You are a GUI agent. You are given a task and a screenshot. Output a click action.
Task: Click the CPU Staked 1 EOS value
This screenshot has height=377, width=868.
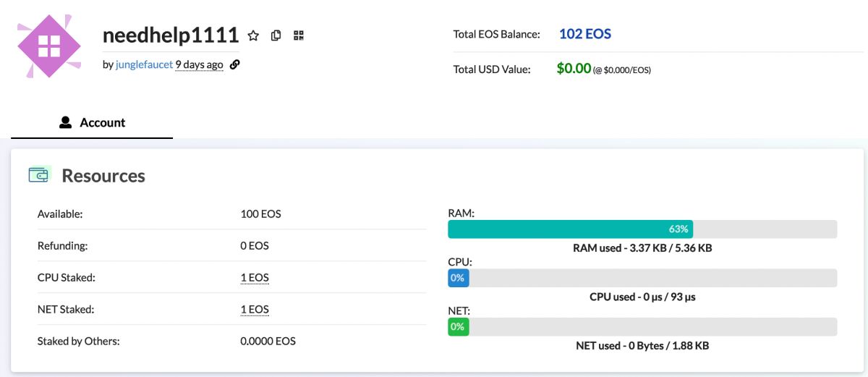255,278
